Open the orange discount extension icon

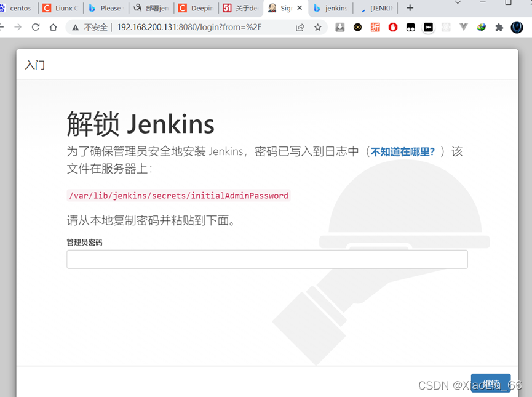point(375,27)
